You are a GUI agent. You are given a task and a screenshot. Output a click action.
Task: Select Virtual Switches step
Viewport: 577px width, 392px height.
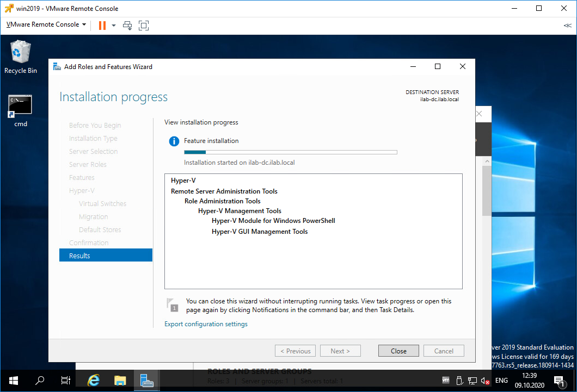coord(102,203)
